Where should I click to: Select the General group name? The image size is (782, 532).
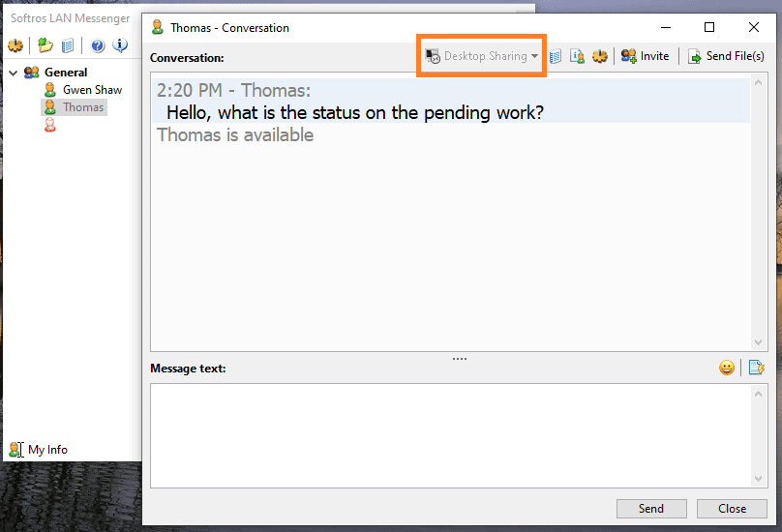66,73
